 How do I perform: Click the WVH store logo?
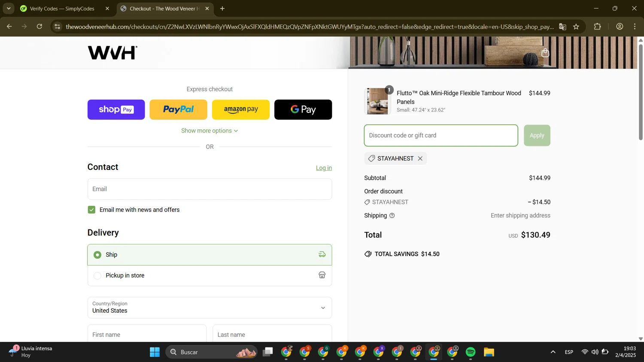click(x=112, y=53)
